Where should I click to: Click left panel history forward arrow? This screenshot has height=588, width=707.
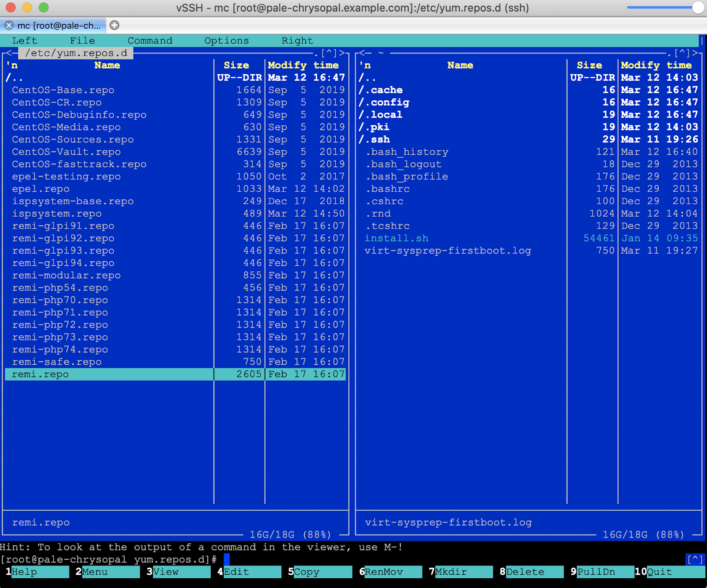tap(341, 53)
